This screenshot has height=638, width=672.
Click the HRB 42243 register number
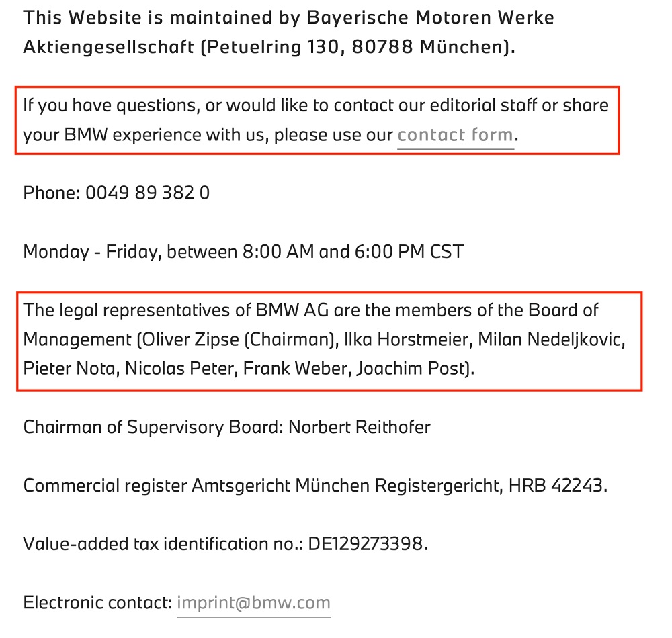point(556,486)
